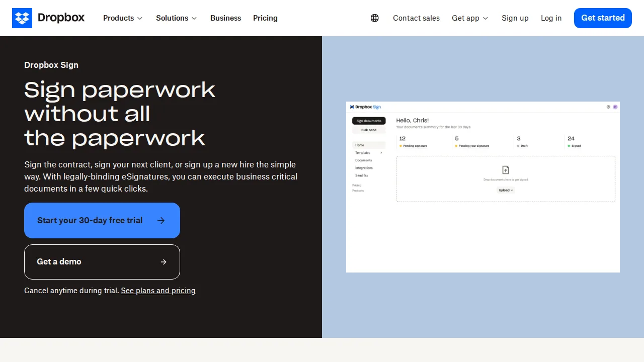Click the upload document icon in the drop zone
Image resolution: width=644 pixels, height=362 pixels.
506,170
